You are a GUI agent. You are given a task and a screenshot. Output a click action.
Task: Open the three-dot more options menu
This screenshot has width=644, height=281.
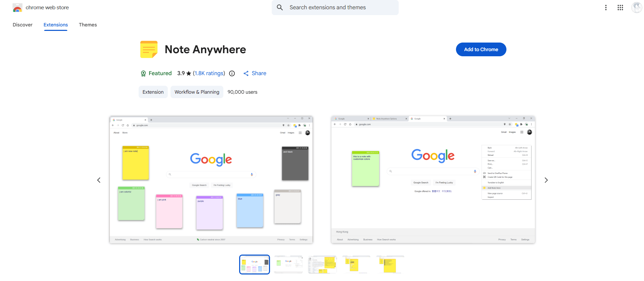tap(606, 8)
